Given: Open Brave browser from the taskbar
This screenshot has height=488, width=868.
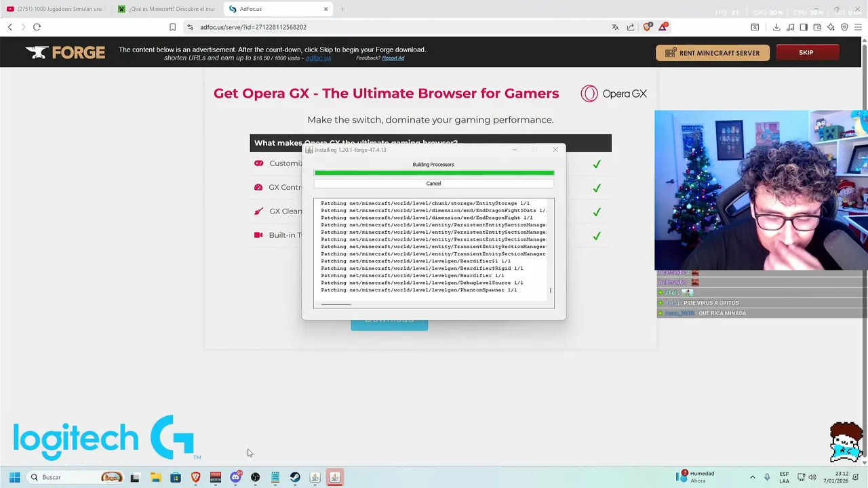Looking at the screenshot, I should tap(196, 477).
